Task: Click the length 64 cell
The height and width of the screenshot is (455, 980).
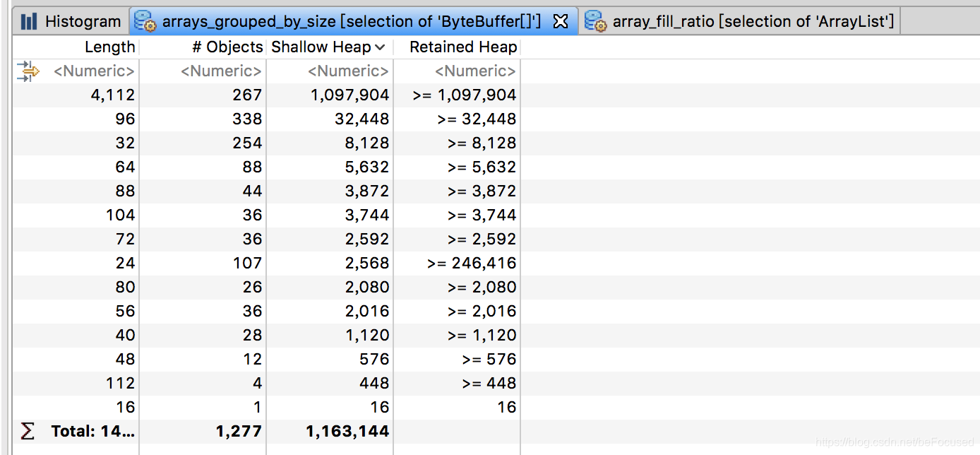Action: 125,167
